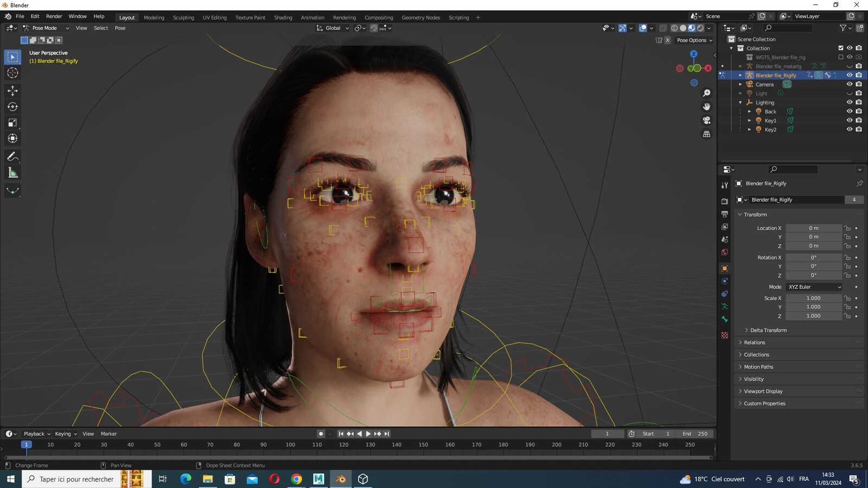The width and height of the screenshot is (868, 488).
Task: Click the timeline horizontal scrollbar
Action: point(358,458)
